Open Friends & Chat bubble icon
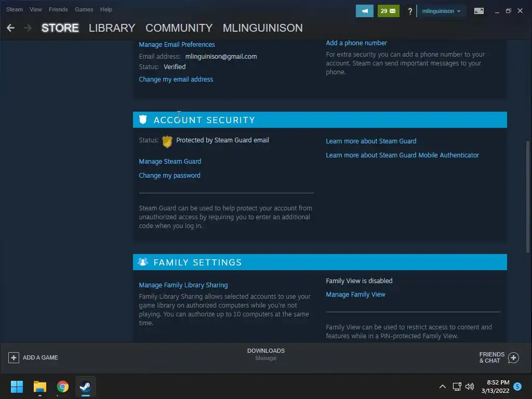Image resolution: width=532 pixels, height=399 pixels. point(513,357)
